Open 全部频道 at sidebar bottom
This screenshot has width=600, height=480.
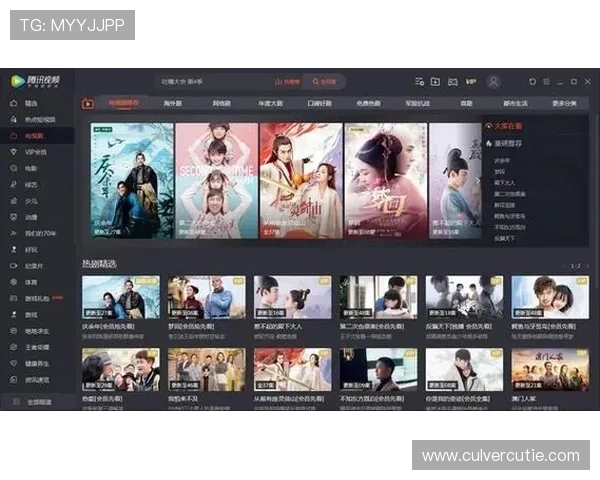(37, 402)
